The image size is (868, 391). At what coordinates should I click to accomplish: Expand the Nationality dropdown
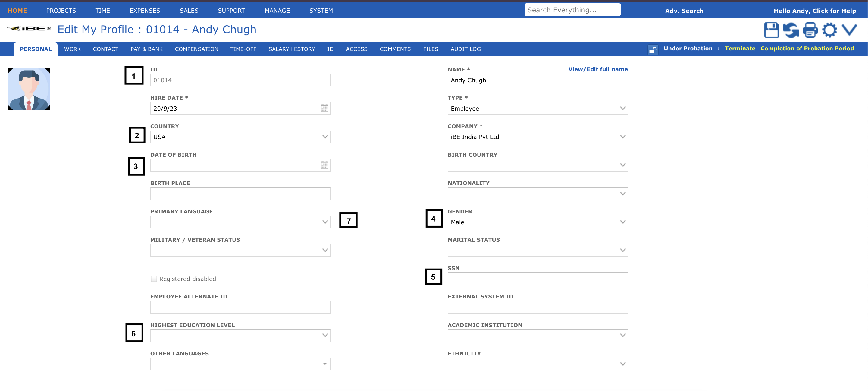(x=537, y=194)
